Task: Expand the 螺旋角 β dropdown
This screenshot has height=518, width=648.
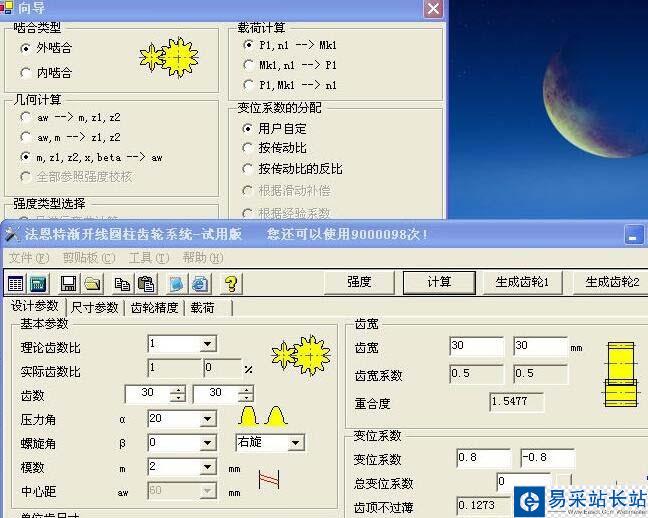Action: pyautogui.click(x=207, y=443)
